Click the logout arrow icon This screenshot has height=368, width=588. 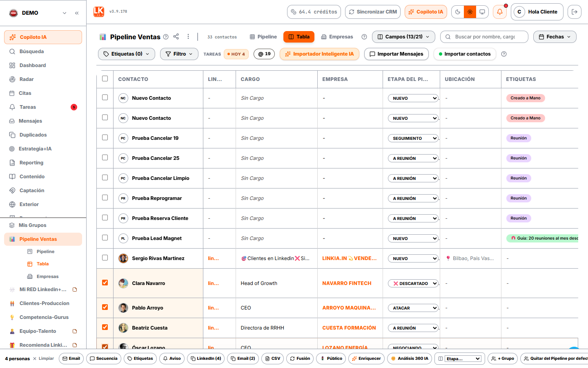coord(575,12)
